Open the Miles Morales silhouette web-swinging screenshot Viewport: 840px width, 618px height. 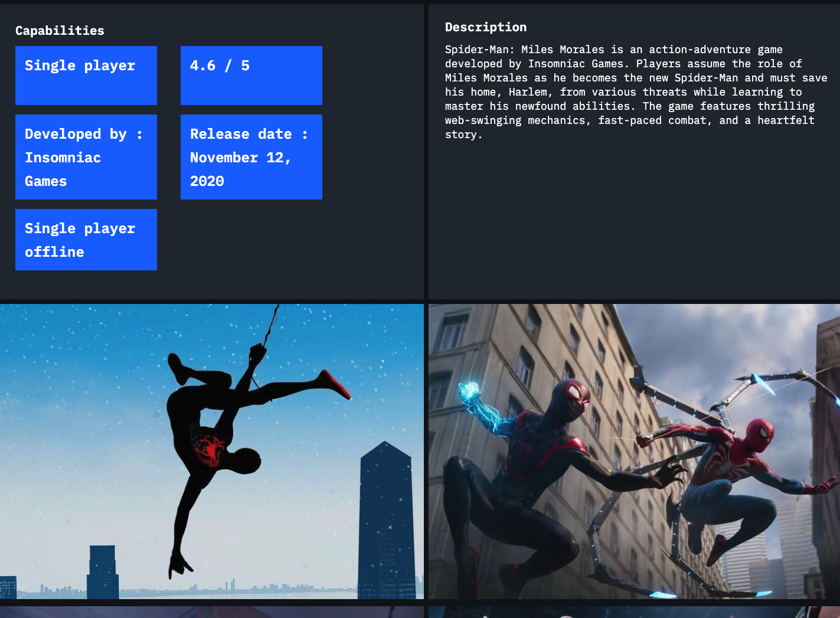click(212, 452)
